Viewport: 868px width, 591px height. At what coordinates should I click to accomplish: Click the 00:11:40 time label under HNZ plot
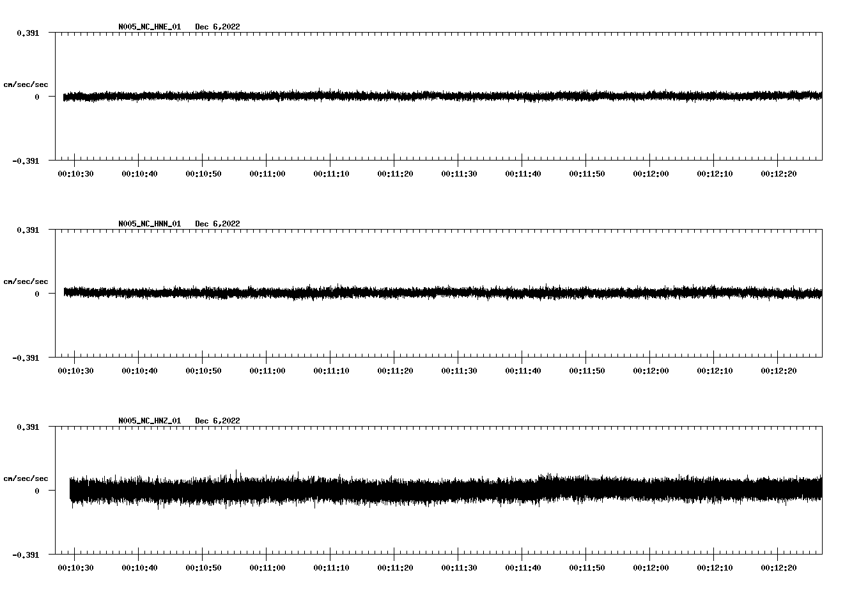point(523,568)
